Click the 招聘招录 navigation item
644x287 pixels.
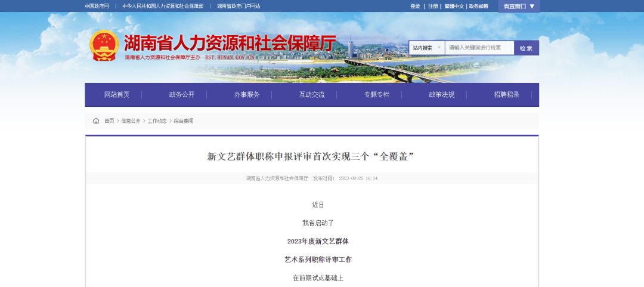[507, 95]
